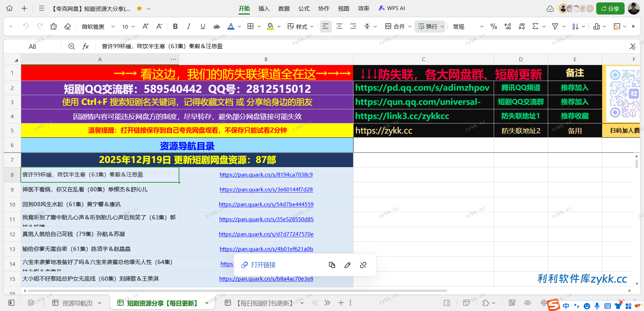Switch to the 资源导航页 sheet tab
Viewport: 644px width, 311px height.
click(77, 303)
